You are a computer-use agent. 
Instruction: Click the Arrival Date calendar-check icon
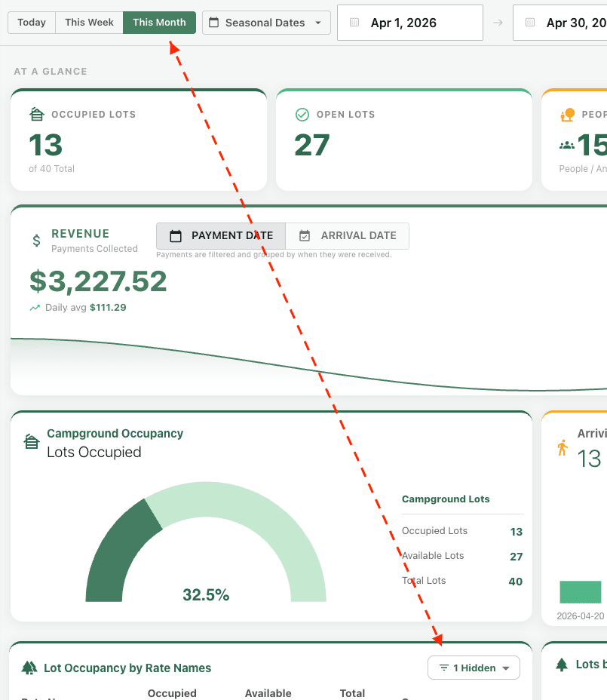305,235
